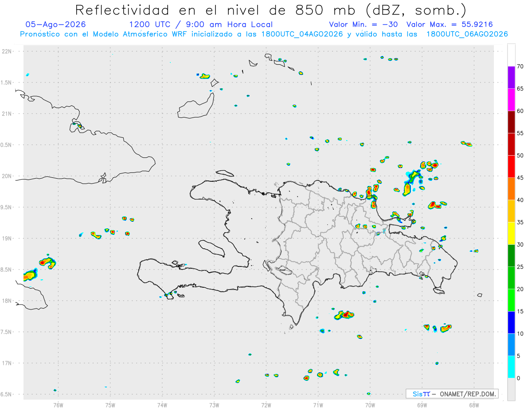The image size is (532, 411).
Task: Click the 'Valor Max. = 55.9216' text
Action: [x=450, y=24]
